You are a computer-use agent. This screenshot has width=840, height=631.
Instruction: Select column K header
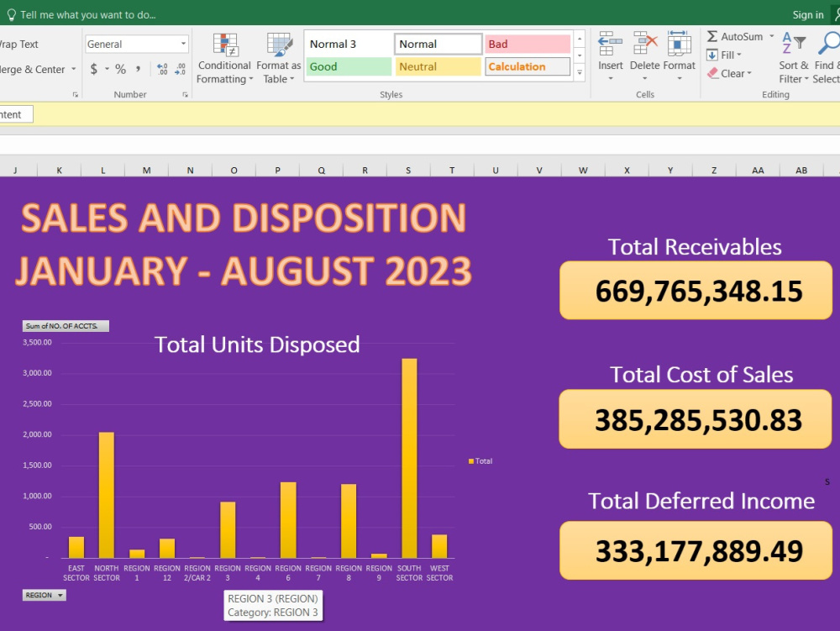tap(59, 171)
